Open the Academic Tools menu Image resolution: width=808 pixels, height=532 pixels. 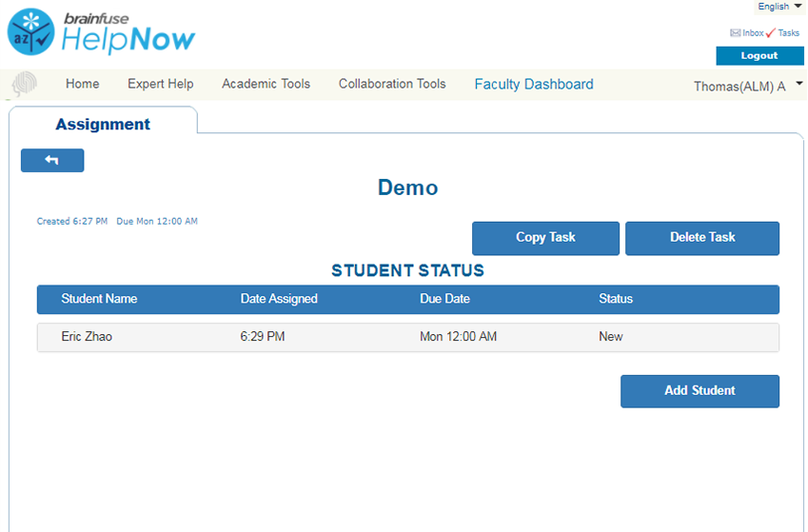point(266,84)
